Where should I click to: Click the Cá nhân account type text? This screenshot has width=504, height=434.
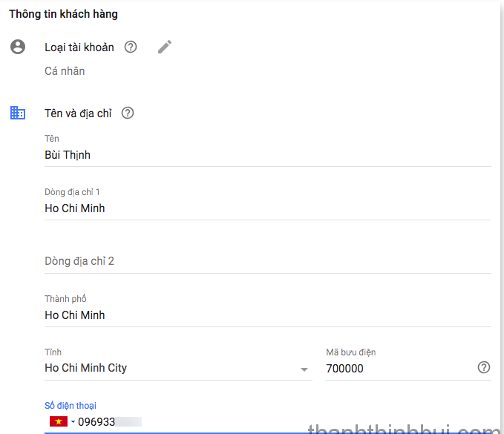coord(65,71)
